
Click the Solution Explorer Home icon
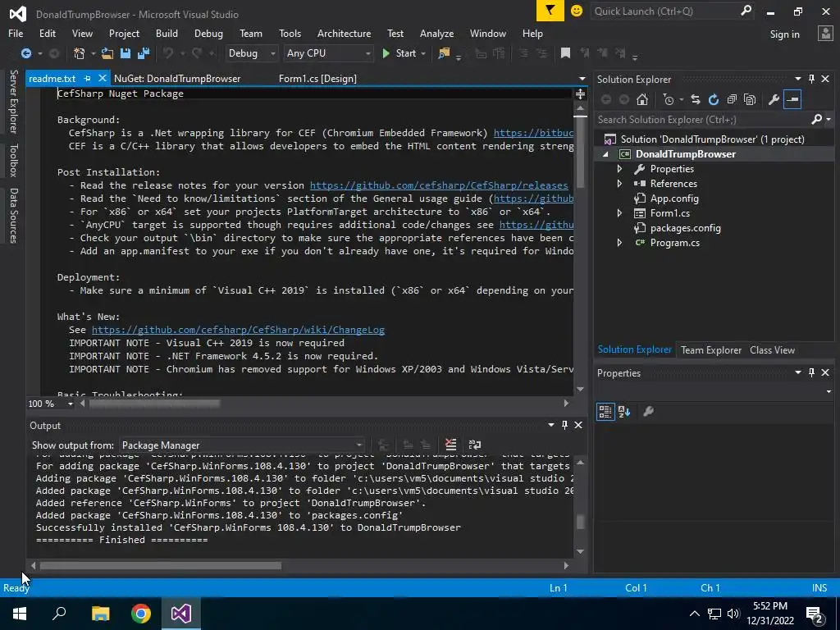(642, 99)
